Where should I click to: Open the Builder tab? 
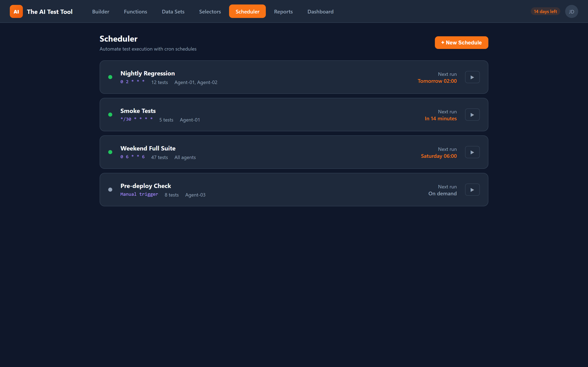[101, 11]
